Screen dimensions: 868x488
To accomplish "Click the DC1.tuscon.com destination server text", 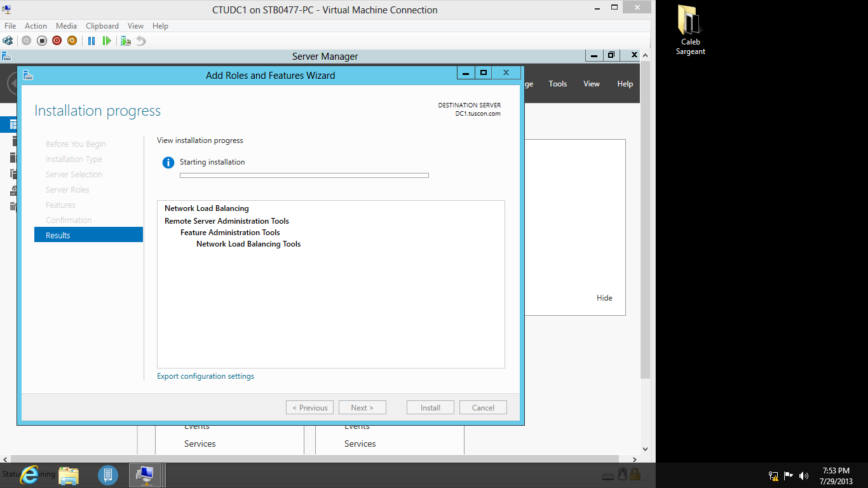I will tap(478, 114).
